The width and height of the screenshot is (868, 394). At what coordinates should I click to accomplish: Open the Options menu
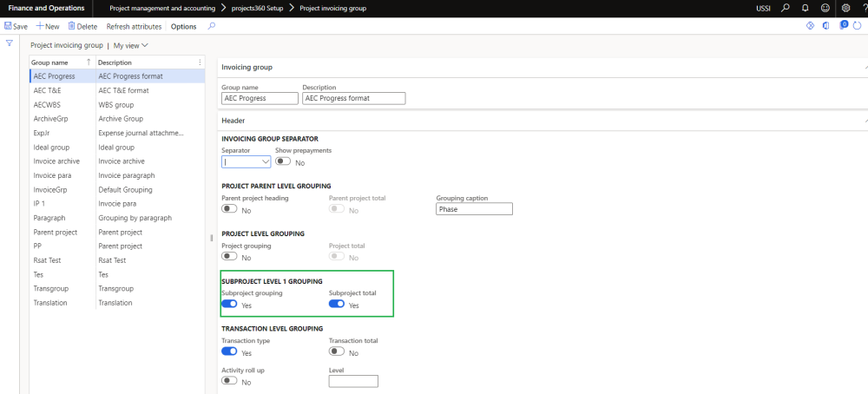[x=184, y=27]
